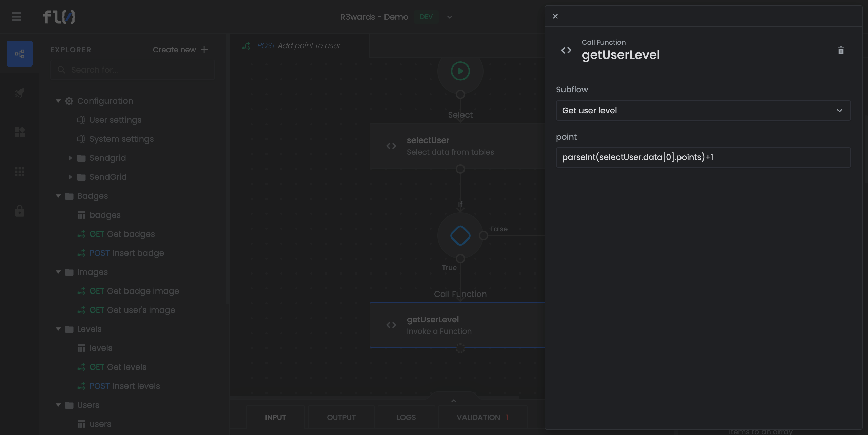Click the If diamond condition node
This screenshot has height=435, width=868.
(460, 235)
